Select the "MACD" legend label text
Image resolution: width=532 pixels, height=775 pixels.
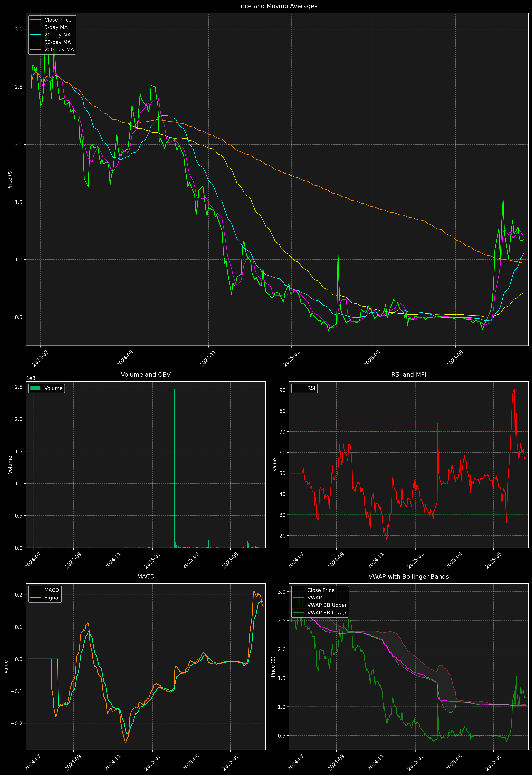click(x=52, y=590)
